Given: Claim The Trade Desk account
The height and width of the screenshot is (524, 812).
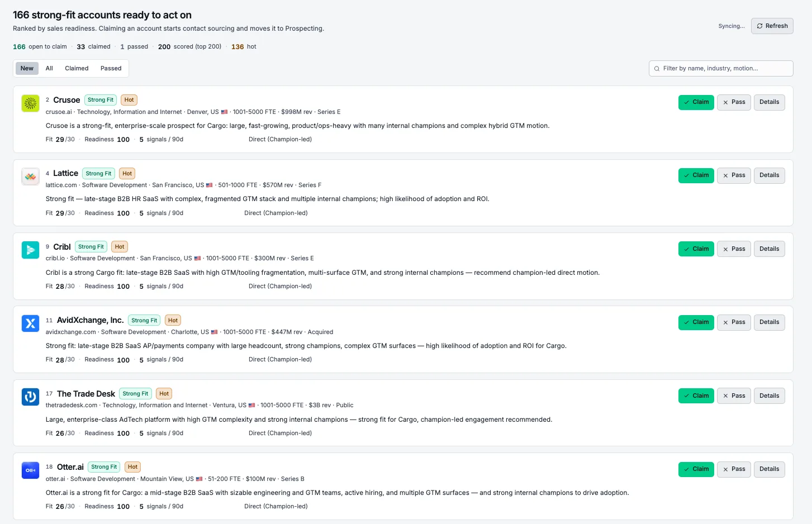Looking at the screenshot, I should (696, 396).
